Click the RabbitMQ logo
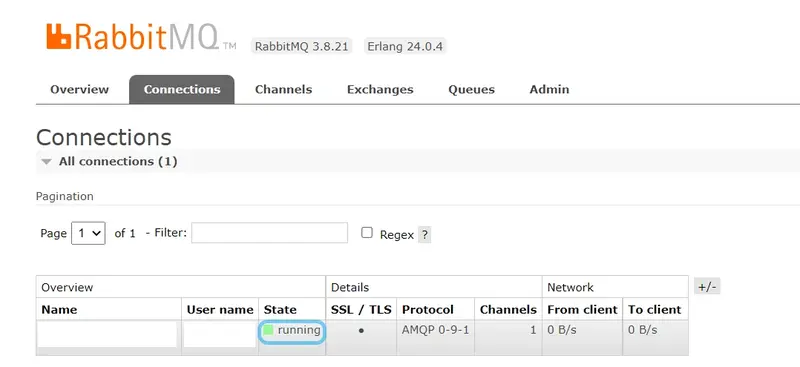Viewport: 800px width, 367px height. [141, 37]
